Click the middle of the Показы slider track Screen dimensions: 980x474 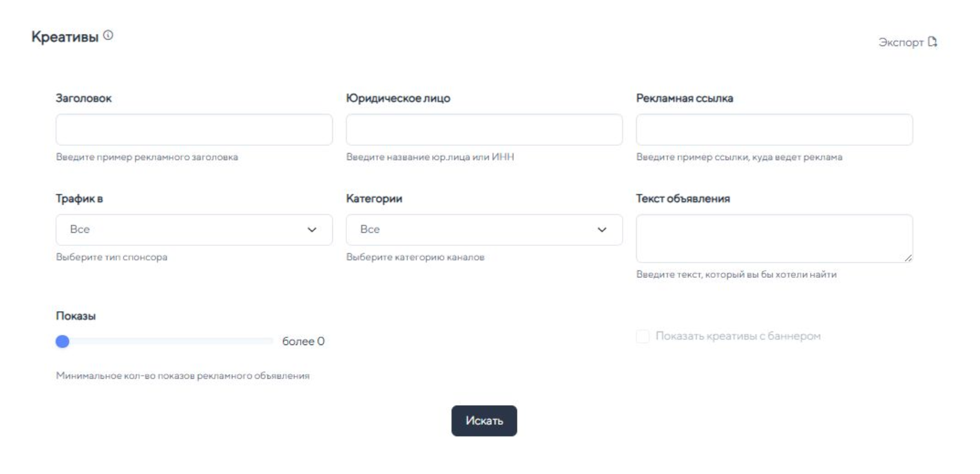(x=168, y=341)
